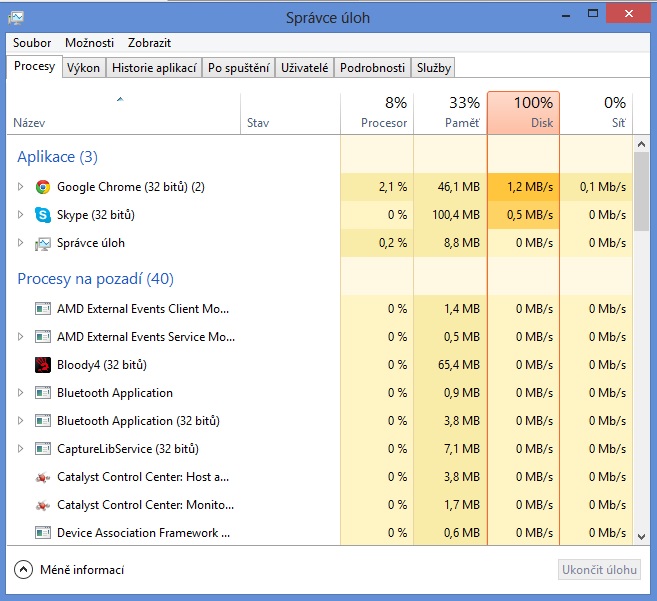This screenshot has height=601, width=657.
Task: Click the Catalyst Control Center: Host icon
Action: tap(43, 477)
